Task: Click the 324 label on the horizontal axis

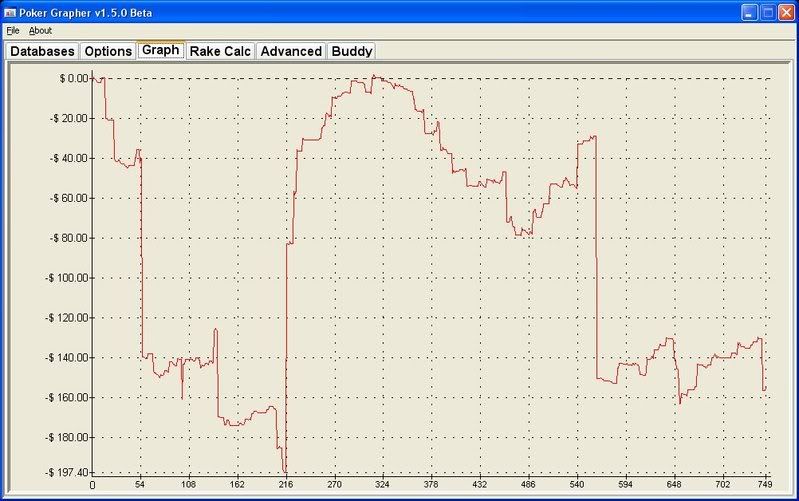Action: click(382, 485)
